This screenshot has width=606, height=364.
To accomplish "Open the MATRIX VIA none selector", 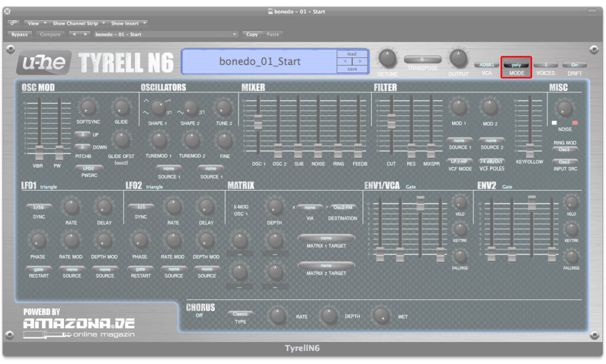I will (x=310, y=208).
